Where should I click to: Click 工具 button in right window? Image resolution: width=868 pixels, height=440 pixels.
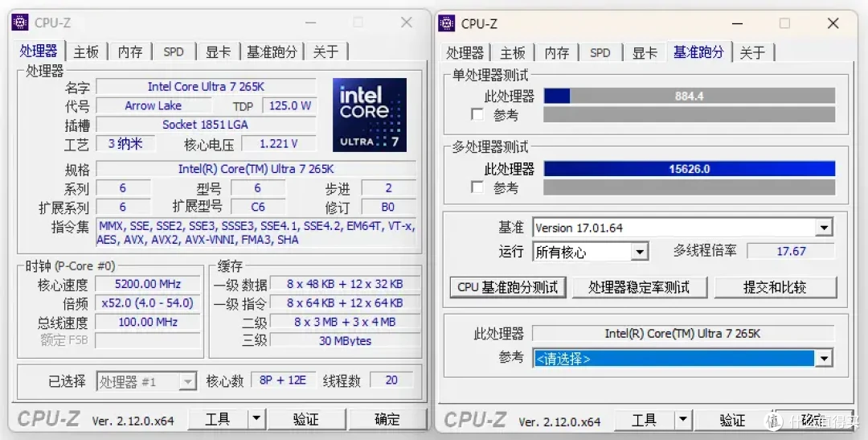644,420
